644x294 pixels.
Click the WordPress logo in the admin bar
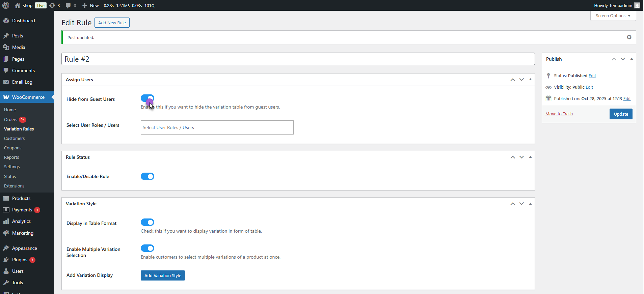(x=6, y=5)
